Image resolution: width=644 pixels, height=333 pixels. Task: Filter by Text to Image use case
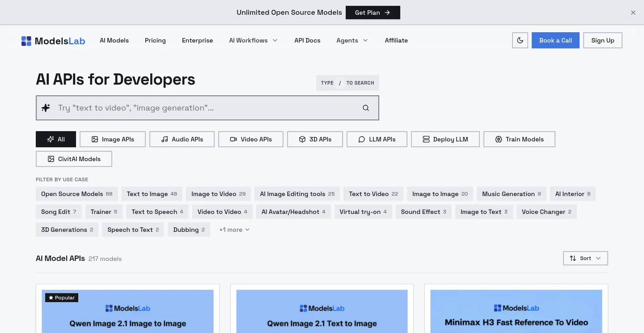152,194
